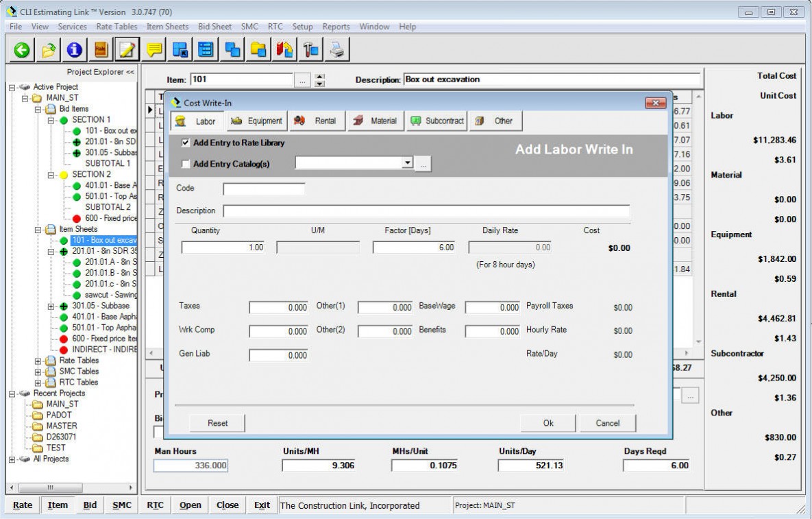812x519 pixels.
Task: Click the brown Rate book toolbar icon
Action: pos(101,50)
